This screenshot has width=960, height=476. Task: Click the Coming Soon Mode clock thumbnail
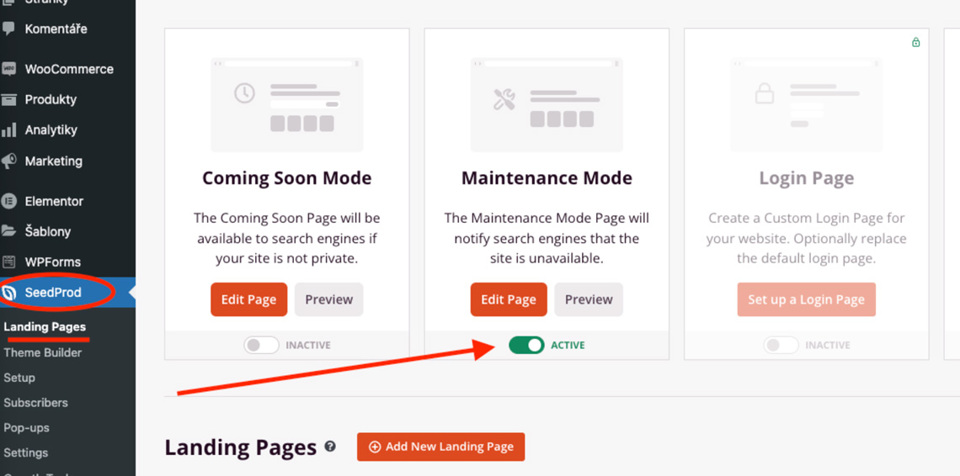(287, 105)
